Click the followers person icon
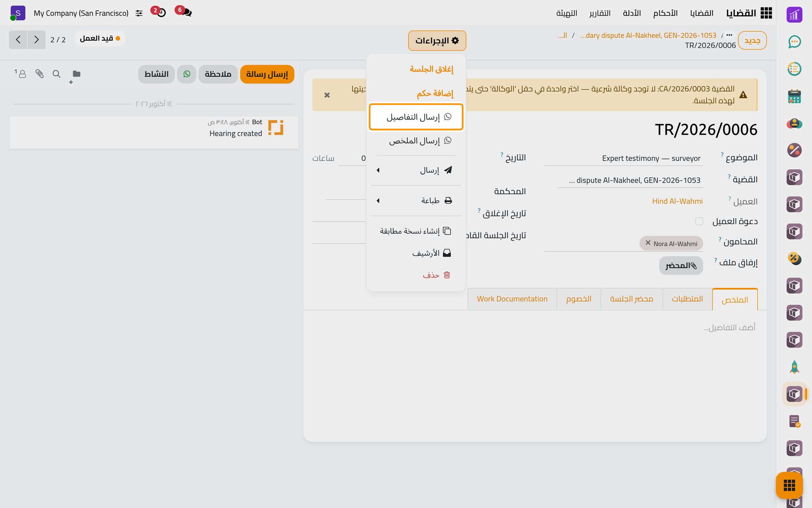 [x=20, y=74]
